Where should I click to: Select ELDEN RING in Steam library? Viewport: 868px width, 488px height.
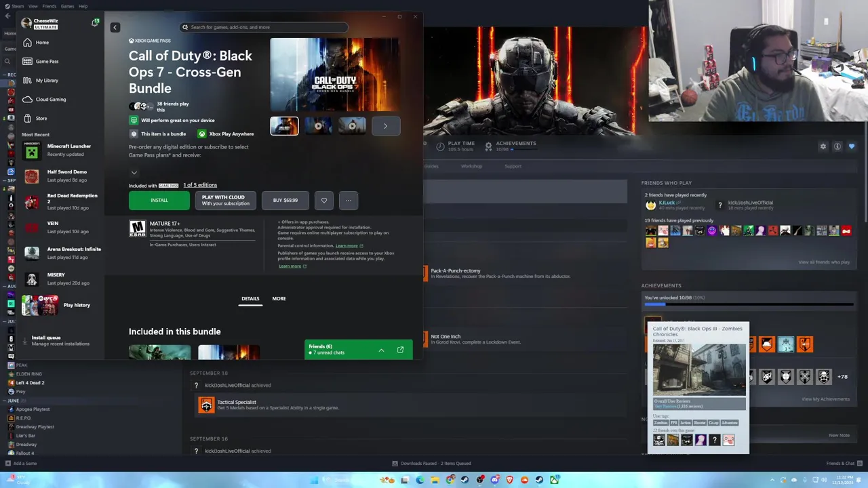tap(28, 373)
